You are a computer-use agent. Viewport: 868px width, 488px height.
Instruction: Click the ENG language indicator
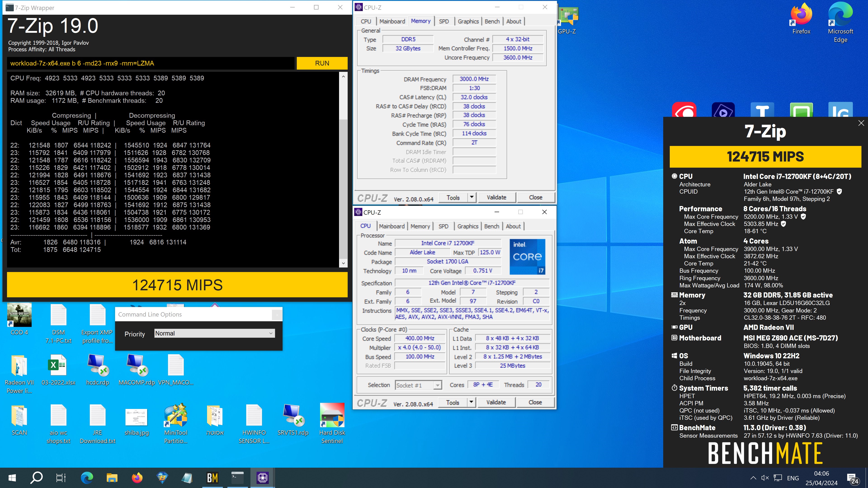(x=793, y=478)
